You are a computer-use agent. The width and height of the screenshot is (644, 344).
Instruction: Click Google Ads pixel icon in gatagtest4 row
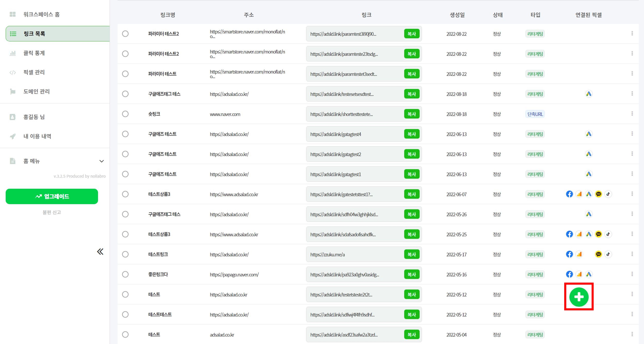(589, 134)
